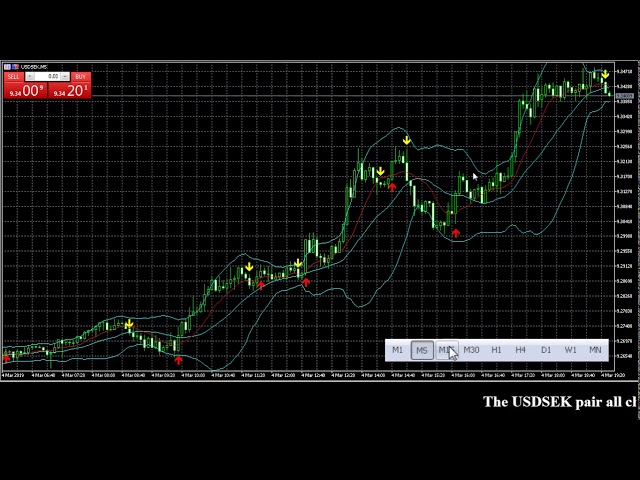Screen dimensions: 640x480
Task: Decrease lot volume with the down arrow
Action: (x=30, y=77)
